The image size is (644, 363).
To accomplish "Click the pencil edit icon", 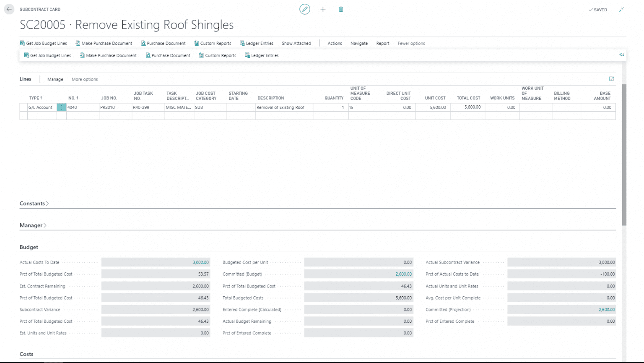I will point(305,9).
